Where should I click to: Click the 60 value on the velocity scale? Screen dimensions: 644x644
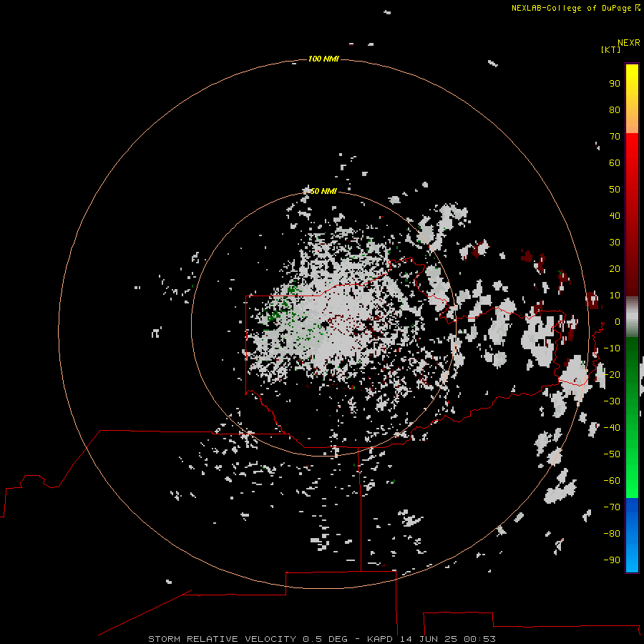tap(615, 163)
